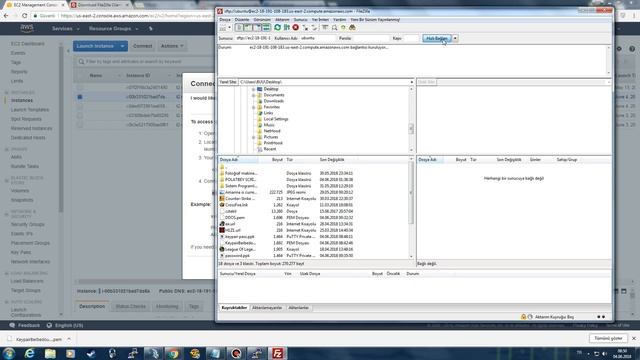
Task: Refresh file lists with green refresh icon
Action: (x=278, y=28)
